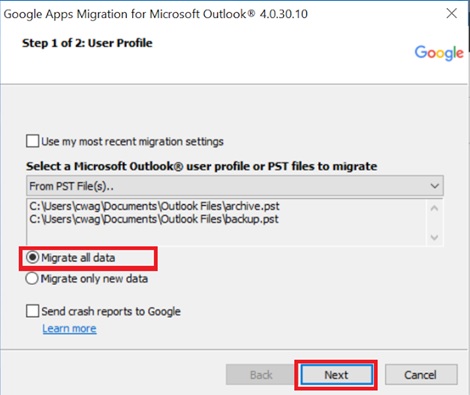Viewport: 470px width, 395px height.
Task: Tick Send crash reports to Google
Action: [x=32, y=311]
